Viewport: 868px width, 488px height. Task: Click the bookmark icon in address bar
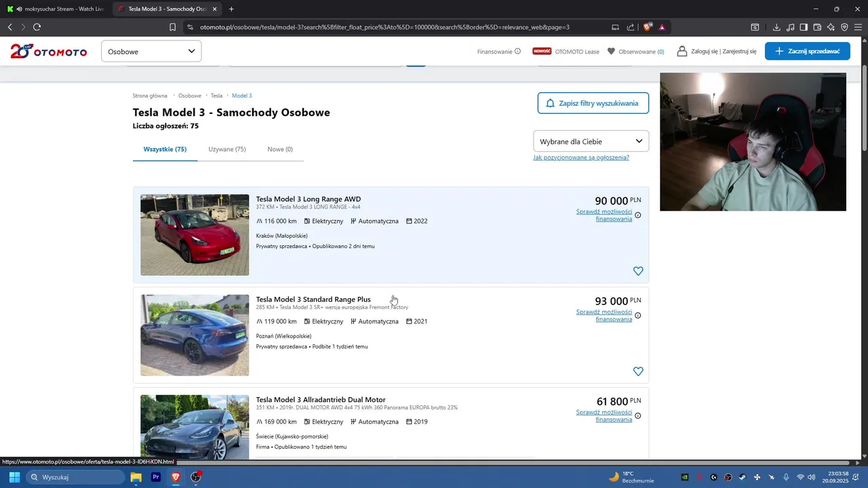173,27
